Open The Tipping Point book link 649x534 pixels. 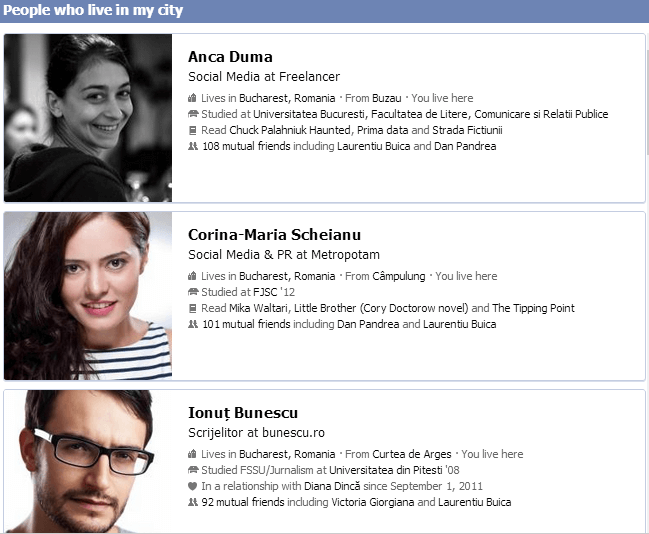pos(534,308)
